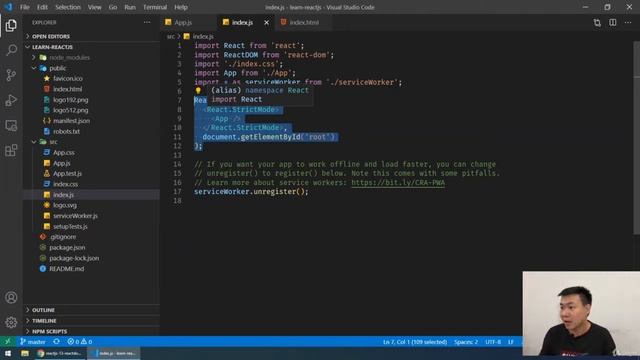Open the Manage gear icon
640x360 pixels.
pyautogui.click(x=11, y=322)
